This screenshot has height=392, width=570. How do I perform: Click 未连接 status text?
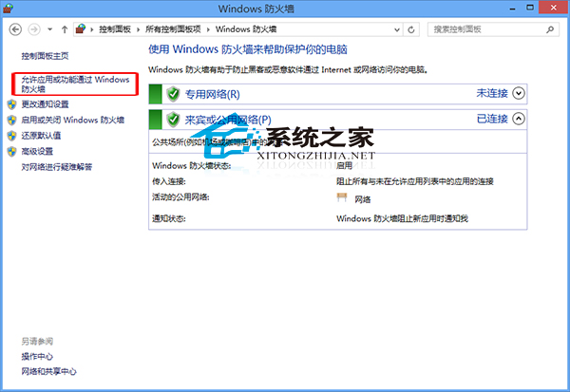(492, 93)
